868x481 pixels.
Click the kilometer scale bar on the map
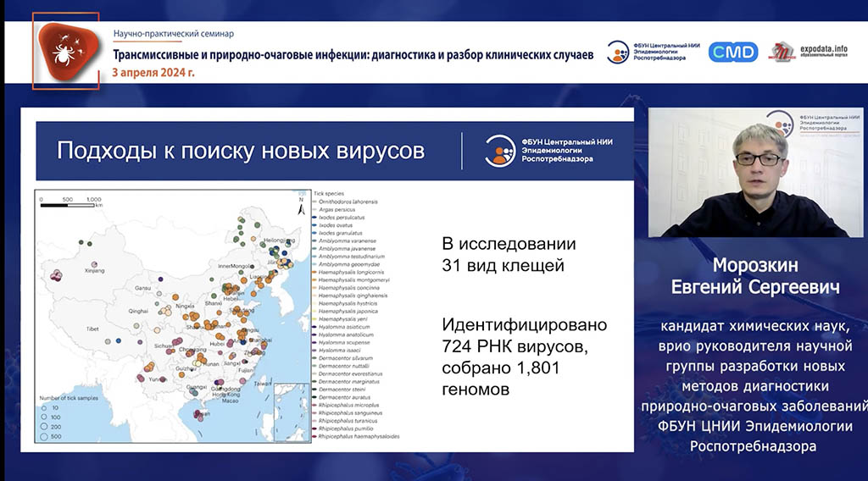(71, 202)
